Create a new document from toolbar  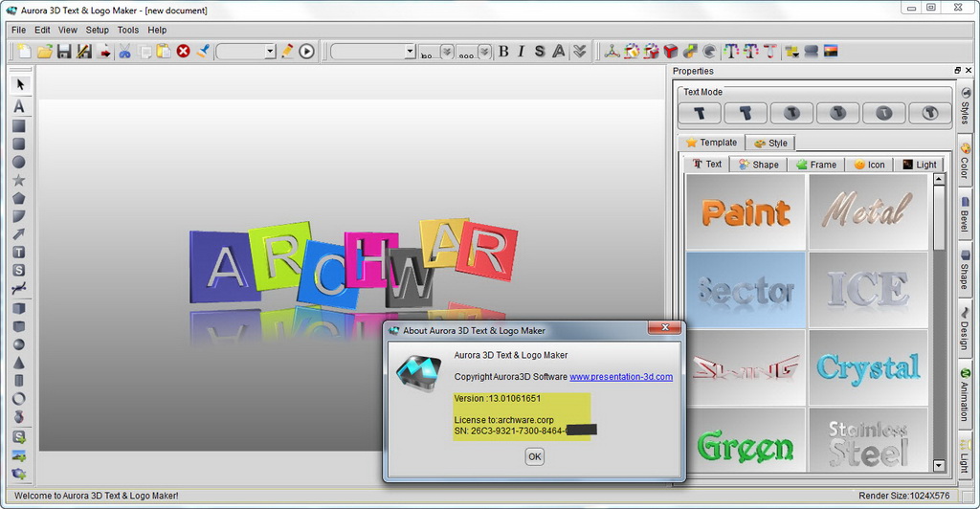(x=24, y=52)
